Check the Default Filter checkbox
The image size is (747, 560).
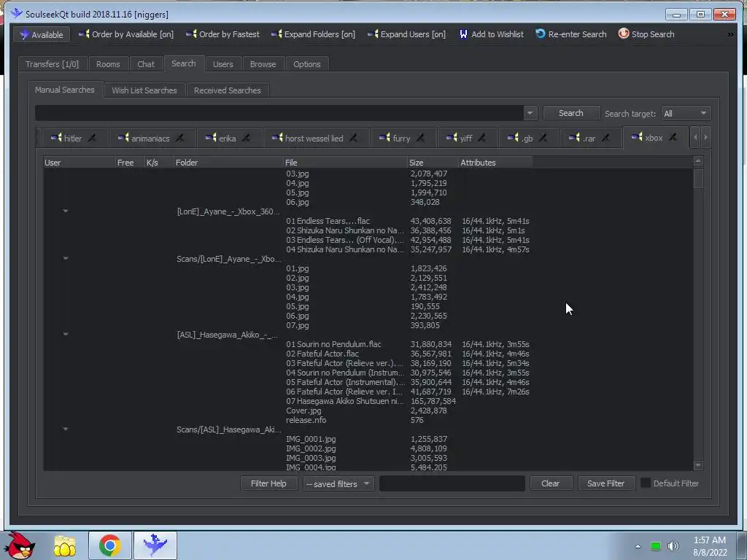point(646,483)
